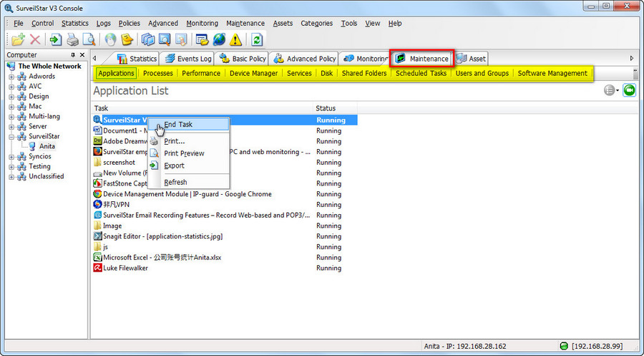Click the Task column header
The width and height of the screenshot is (644, 356).
(202, 108)
